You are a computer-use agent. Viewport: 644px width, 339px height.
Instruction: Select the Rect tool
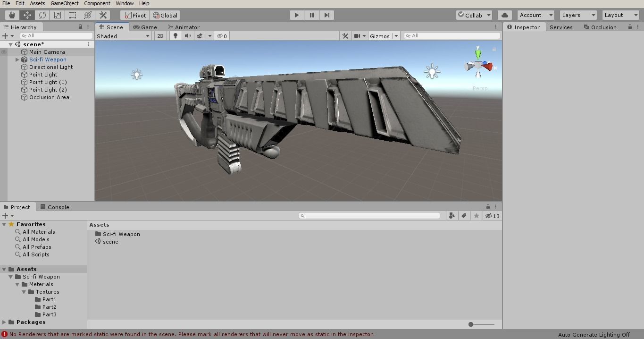coord(73,15)
